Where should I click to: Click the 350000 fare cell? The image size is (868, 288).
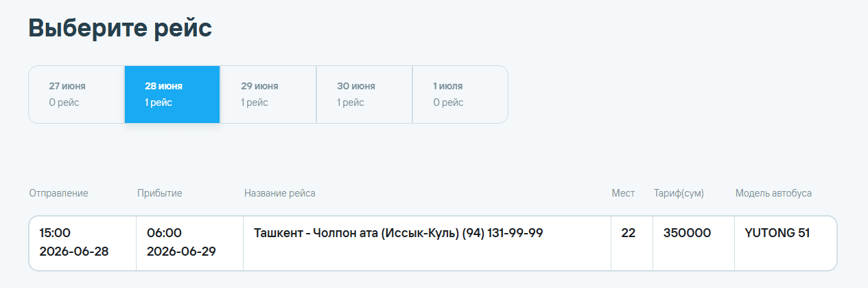click(x=694, y=243)
